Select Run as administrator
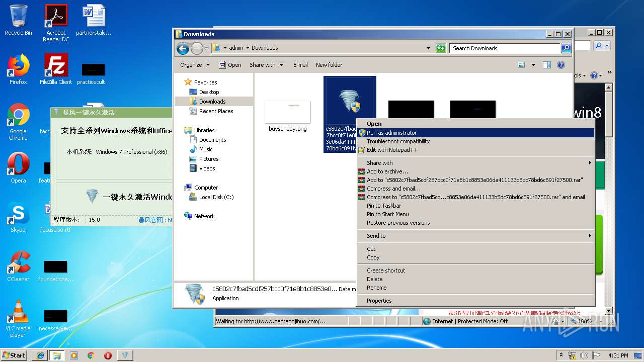The width and height of the screenshot is (644, 362). tap(475, 133)
